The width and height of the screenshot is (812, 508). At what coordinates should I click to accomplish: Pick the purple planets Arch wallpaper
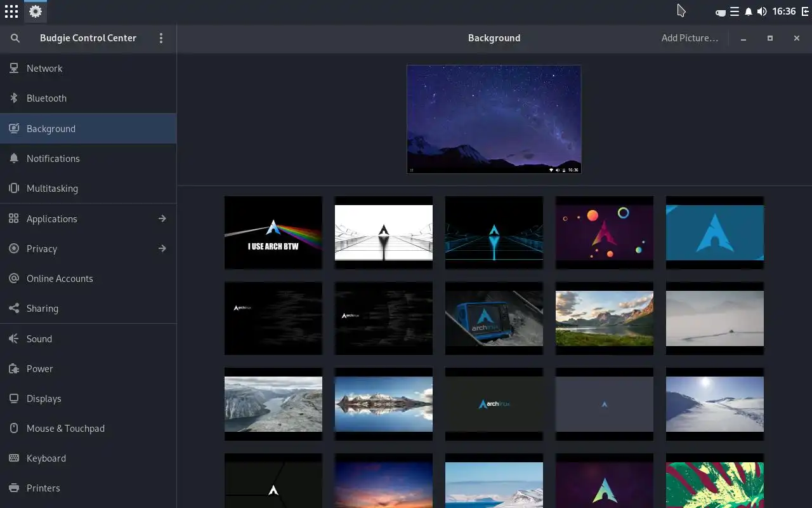[x=605, y=232]
